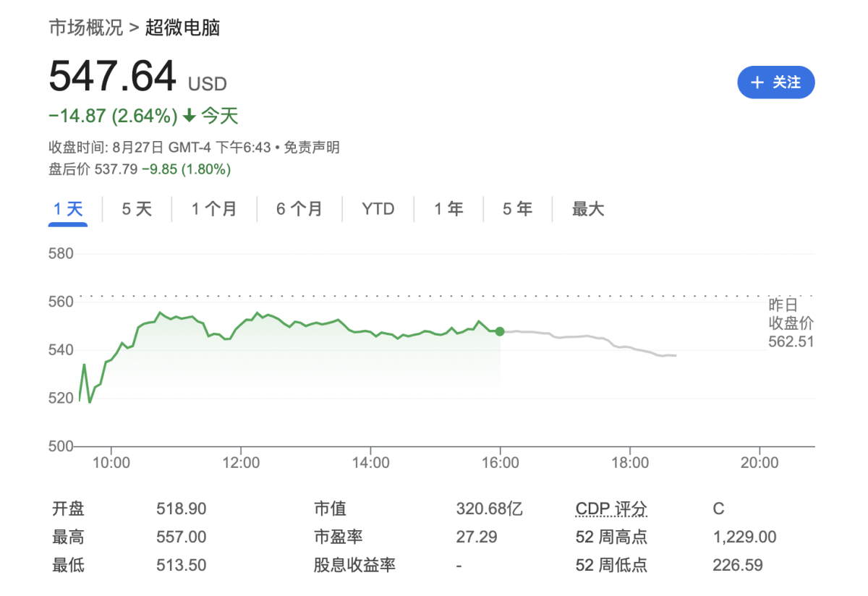This screenshot has height=596, width=868.
Task: Click the 547.64 price value
Action: 113,77
